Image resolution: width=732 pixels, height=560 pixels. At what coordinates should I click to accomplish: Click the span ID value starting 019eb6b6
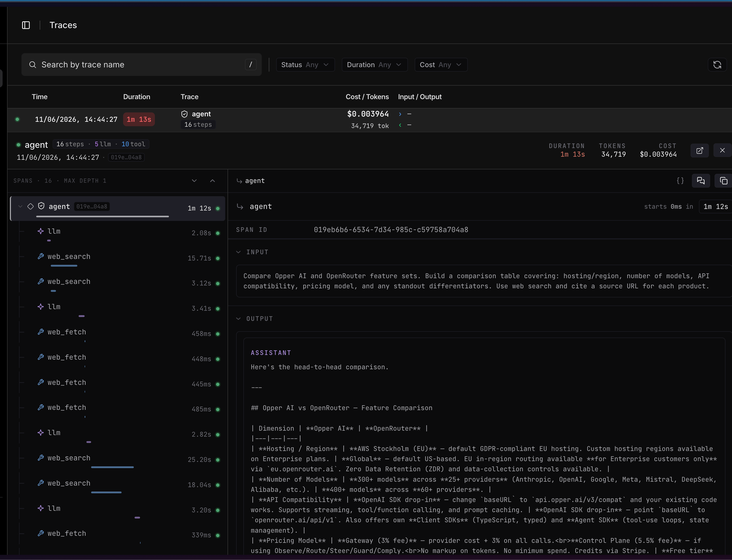(x=391, y=230)
